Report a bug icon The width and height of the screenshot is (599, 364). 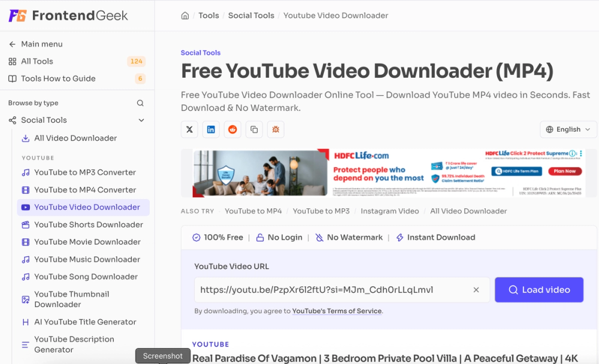pos(276,129)
